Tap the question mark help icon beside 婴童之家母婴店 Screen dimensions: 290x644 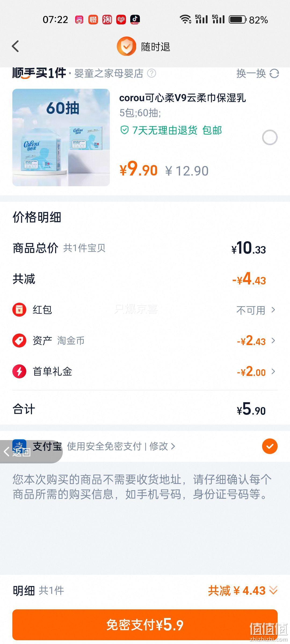[x=151, y=73]
